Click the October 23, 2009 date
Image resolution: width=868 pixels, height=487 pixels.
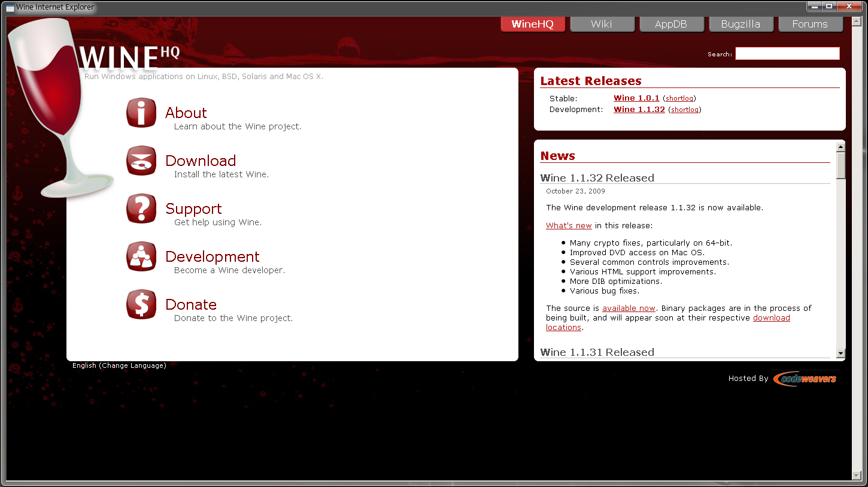[x=575, y=191]
